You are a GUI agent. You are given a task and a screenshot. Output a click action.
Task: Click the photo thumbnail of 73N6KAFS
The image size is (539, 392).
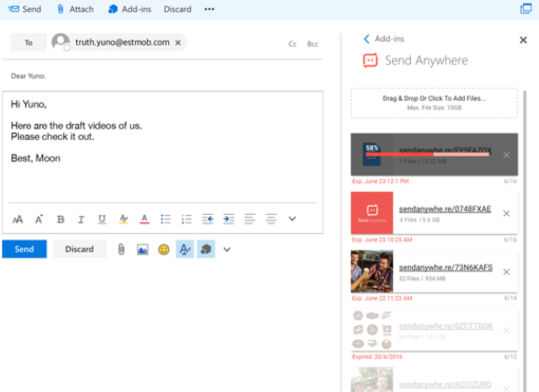tap(372, 271)
